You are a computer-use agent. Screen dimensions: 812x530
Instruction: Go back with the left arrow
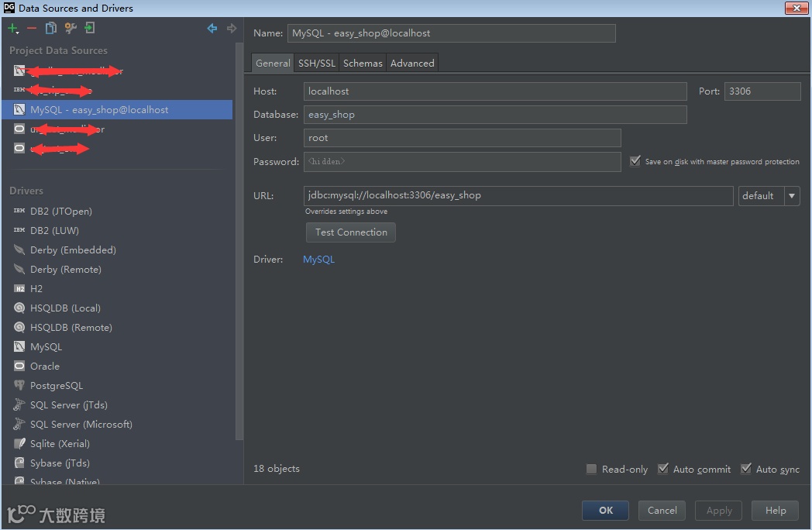click(212, 28)
